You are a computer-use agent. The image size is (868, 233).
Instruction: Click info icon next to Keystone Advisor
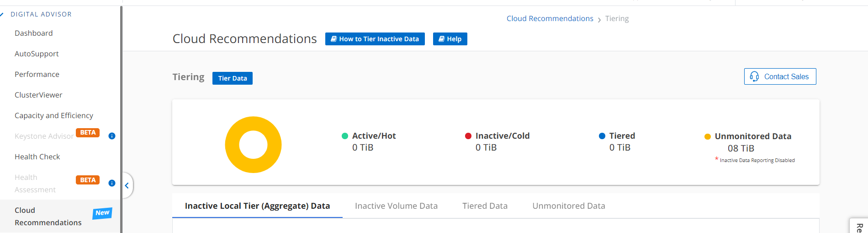(112, 136)
